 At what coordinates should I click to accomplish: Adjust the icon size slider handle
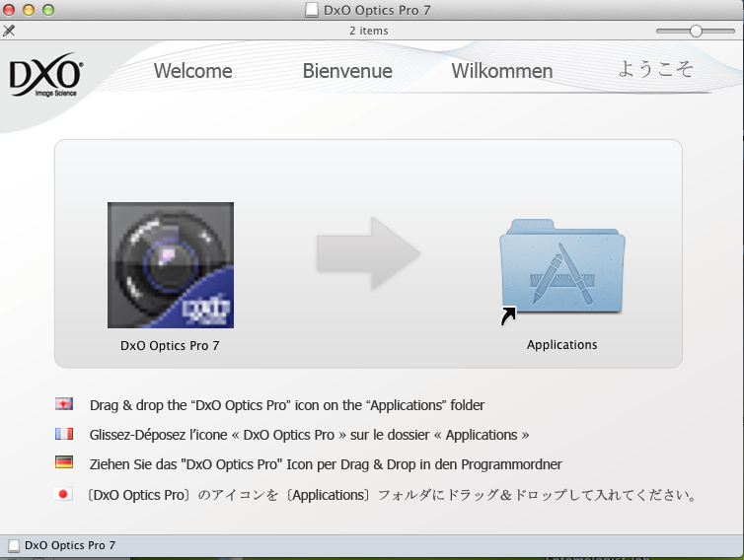tap(696, 31)
